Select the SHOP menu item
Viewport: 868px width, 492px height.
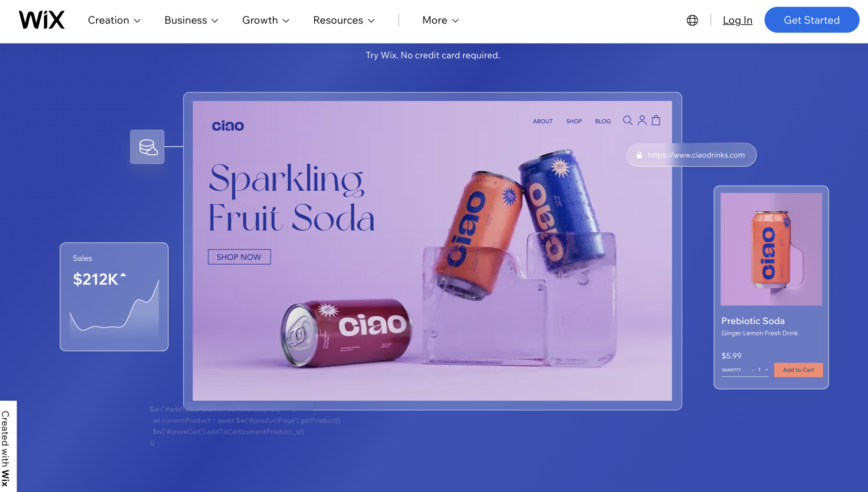574,121
